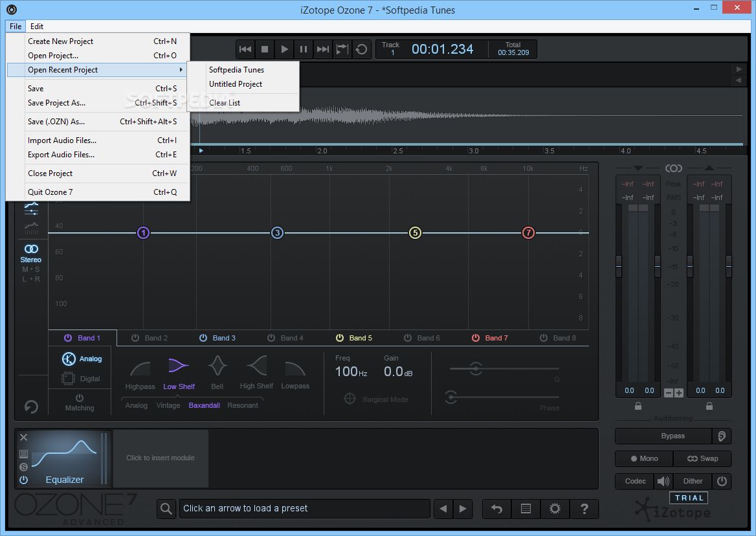Viewport: 756px width, 536px height.
Task: Select EQ node 7 on the curve
Action: (x=528, y=233)
